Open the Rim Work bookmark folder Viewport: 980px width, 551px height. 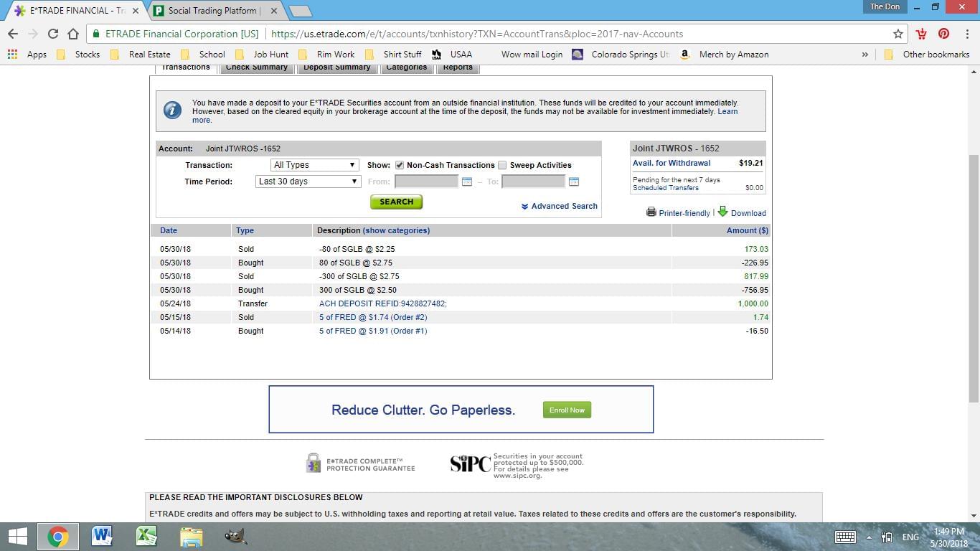click(326, 55)
